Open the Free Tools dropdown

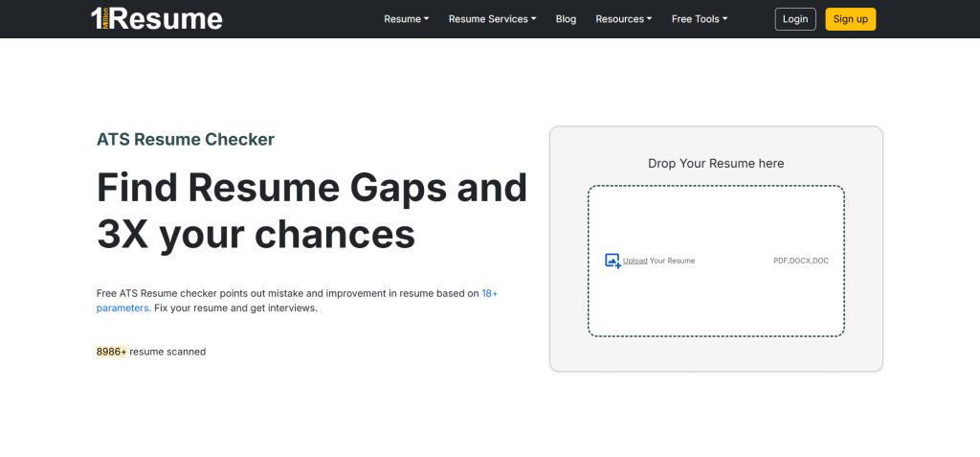700,19
